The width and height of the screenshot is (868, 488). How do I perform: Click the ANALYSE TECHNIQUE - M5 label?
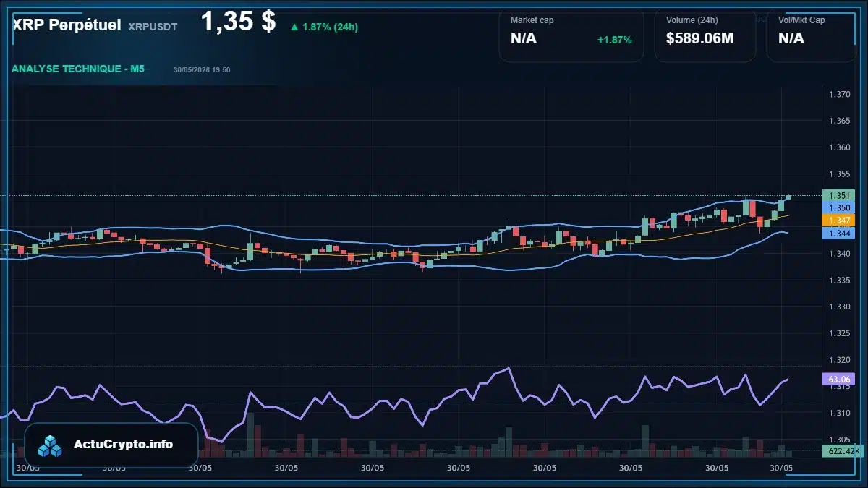[78, 69]
